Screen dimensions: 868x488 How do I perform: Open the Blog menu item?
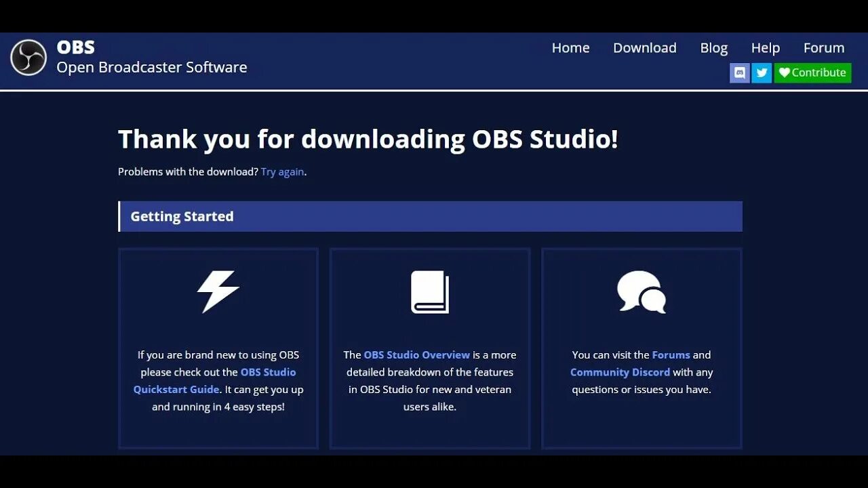[x=713, y=48]
